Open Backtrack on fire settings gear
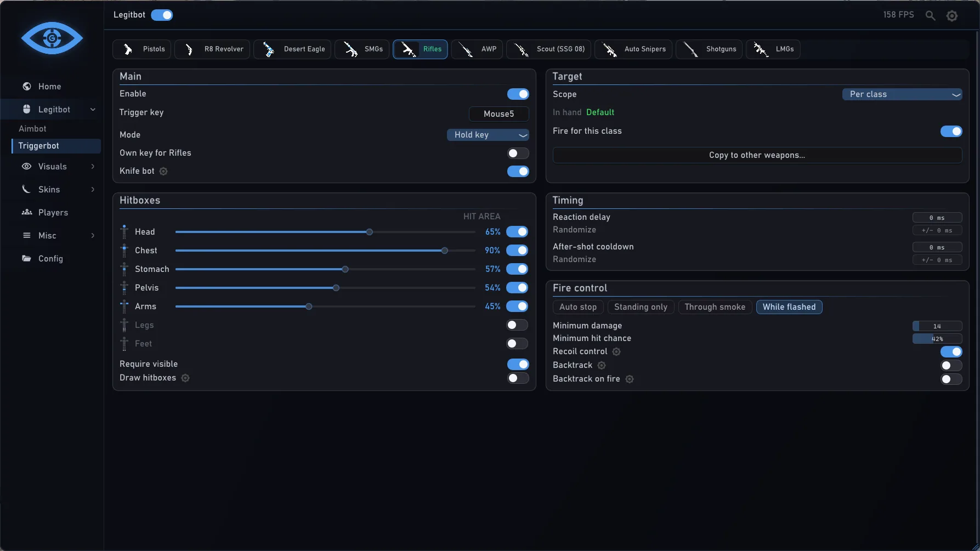The height and width of the screenshot is (551, 980). 630,379
